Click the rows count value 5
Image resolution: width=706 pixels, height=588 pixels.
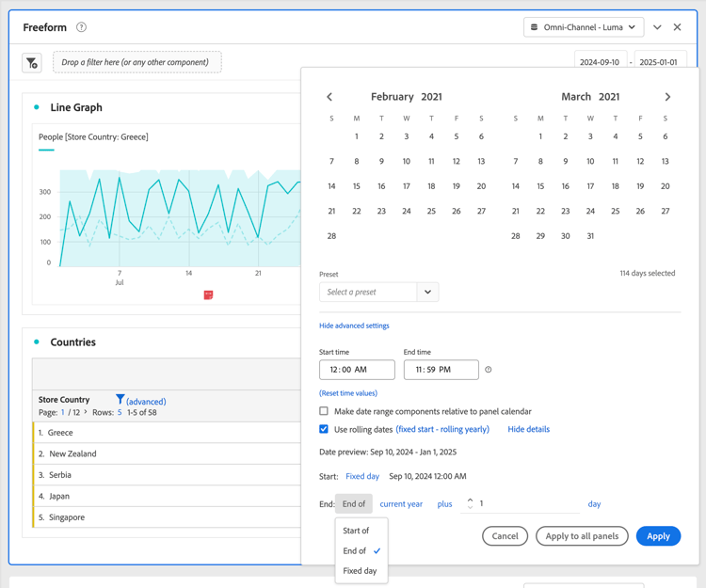(120, 412)
